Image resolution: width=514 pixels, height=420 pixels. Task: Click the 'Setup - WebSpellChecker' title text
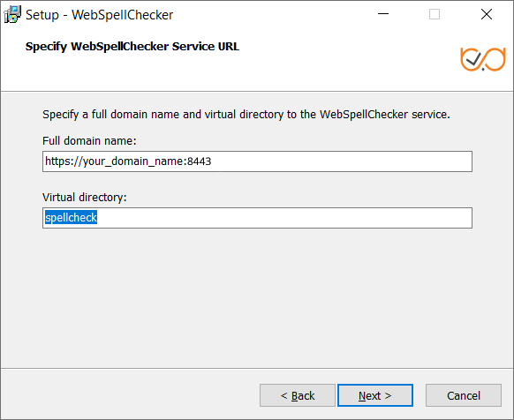(99, 15)
